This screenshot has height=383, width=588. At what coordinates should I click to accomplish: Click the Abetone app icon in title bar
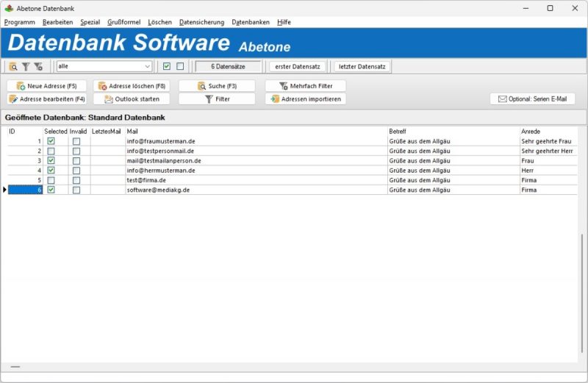pyautogui.click(x=9, y=8)
